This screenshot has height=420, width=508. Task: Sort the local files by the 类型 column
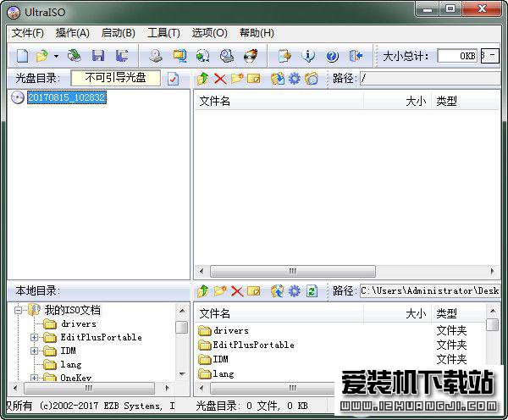460,313
